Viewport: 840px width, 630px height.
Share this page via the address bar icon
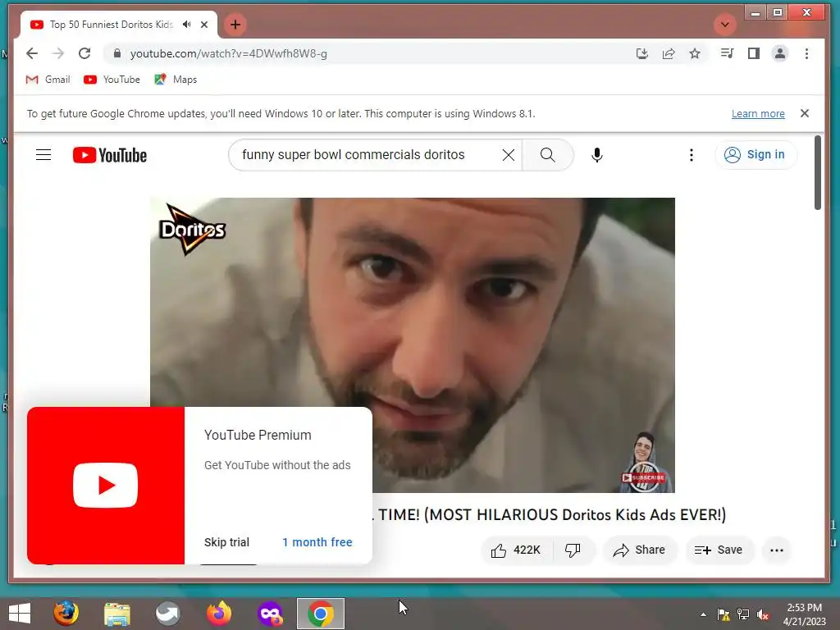(668, 53)
